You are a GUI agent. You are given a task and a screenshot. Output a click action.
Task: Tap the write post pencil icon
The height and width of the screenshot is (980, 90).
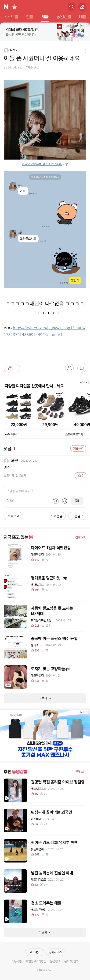pyautogui.click(x=82, y=7)
